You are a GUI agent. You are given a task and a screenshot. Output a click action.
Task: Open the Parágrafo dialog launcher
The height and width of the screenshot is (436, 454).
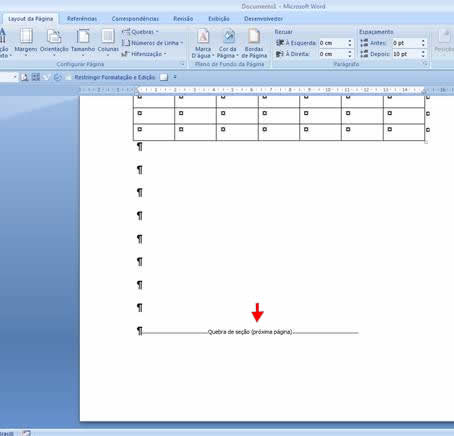(426, 64)
